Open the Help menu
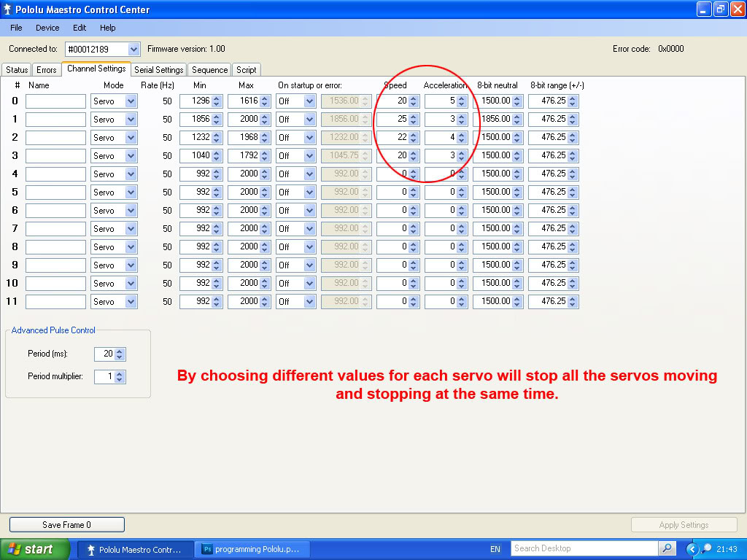This screenshot has height=560, width=747. 108,28
